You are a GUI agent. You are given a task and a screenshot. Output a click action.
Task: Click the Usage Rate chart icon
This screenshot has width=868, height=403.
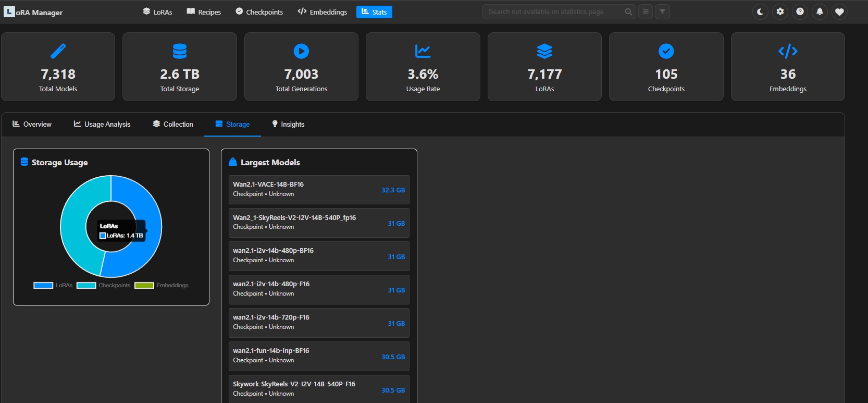(423, 51)
